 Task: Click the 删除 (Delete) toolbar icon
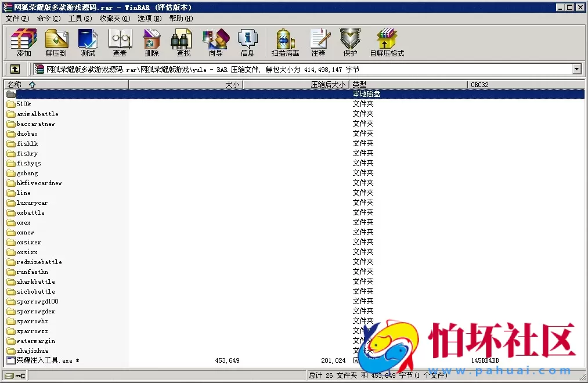[x=151, y=42]
